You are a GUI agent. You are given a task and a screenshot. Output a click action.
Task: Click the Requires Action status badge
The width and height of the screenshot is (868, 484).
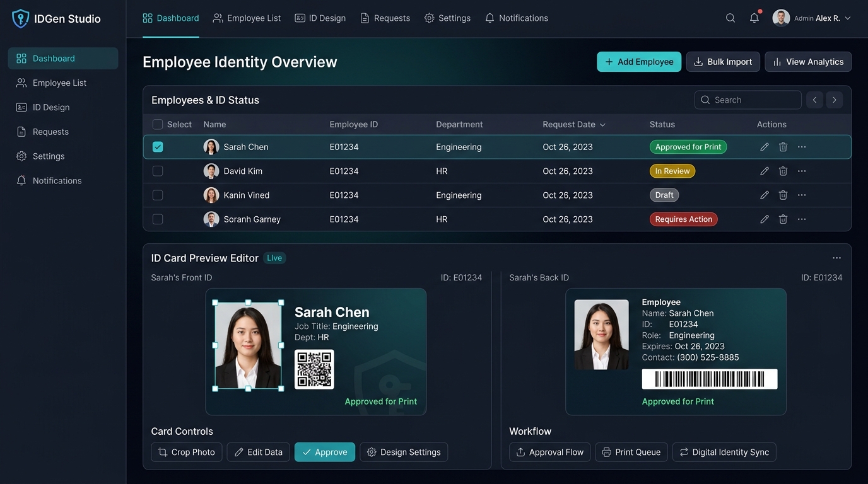tap(684, 219)
